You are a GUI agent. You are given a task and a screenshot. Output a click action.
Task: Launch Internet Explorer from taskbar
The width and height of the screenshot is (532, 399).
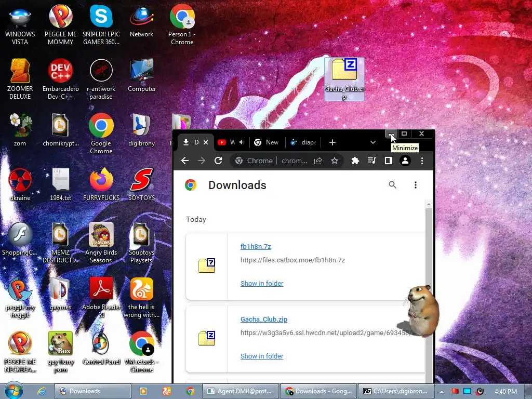click(x=42, y=391)
